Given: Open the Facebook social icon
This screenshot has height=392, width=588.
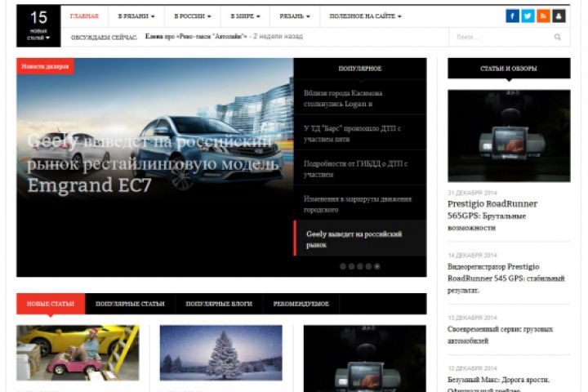Looking at the screenshot, I should (512, 16).
